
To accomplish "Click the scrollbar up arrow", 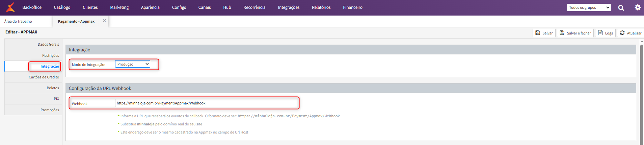I will pyautogui.click(x=642, y=41).
